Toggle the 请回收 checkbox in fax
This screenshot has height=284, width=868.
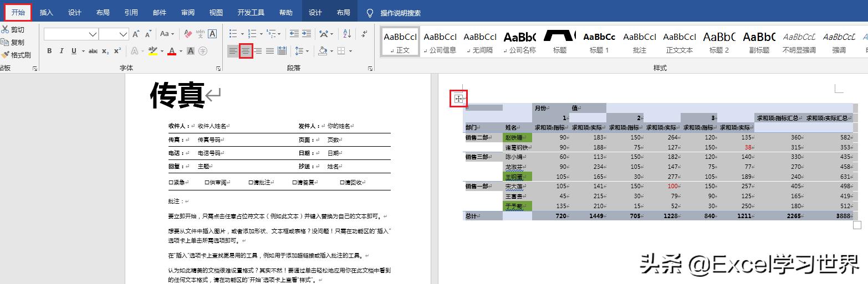(342, 182)
